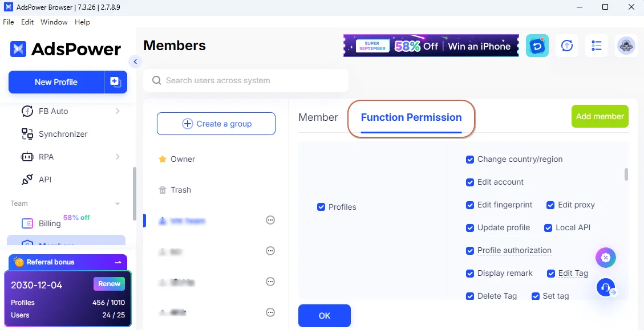Screen dimensions: 644x330
Task: Click the AdsPower title bar app icon
Action: (x=8, y=7)
